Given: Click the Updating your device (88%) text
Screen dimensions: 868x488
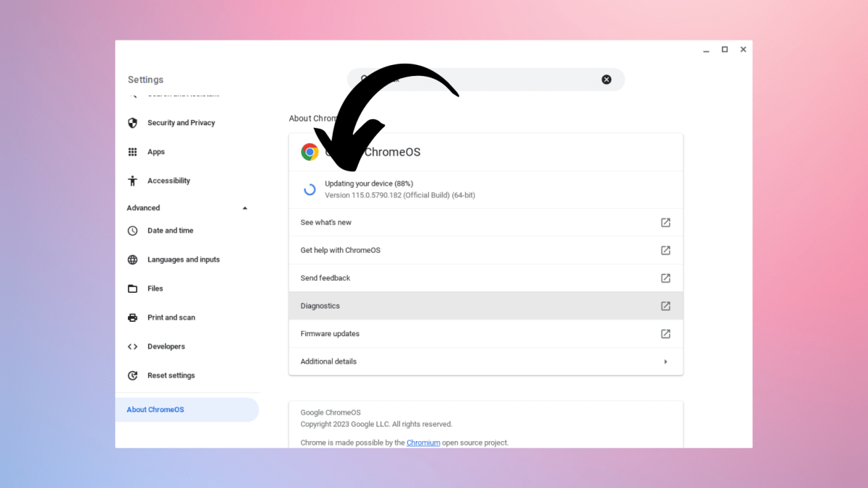Looking at the screenshot, I should tap(369, 184).
